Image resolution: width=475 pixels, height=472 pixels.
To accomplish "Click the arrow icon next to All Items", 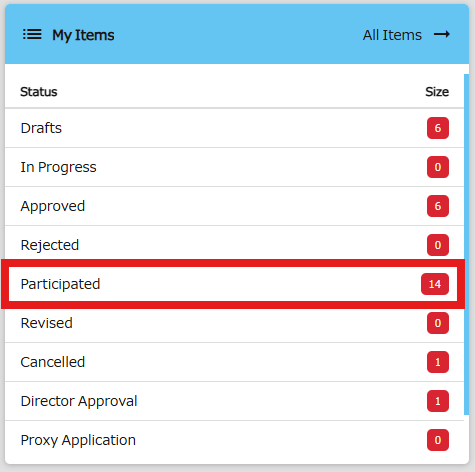I will coord(442,34).
